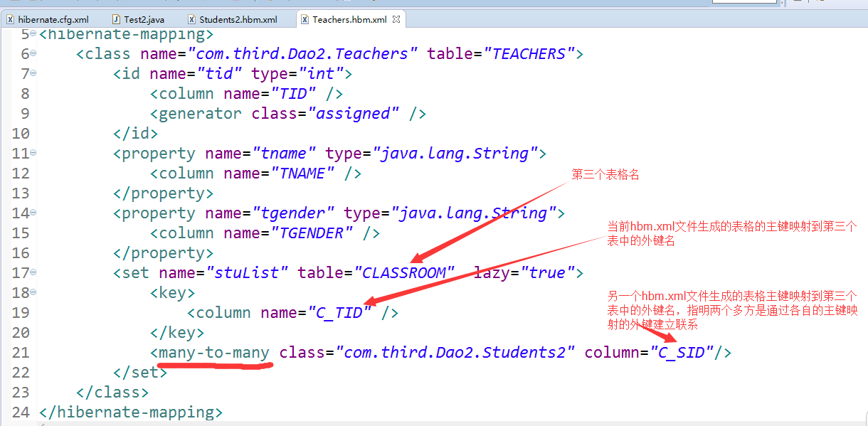Click the "TNAME" column name value
Image resolution: width=868 pixels, height=426 pixels.
pyautogui.click(x=302, y=174)
